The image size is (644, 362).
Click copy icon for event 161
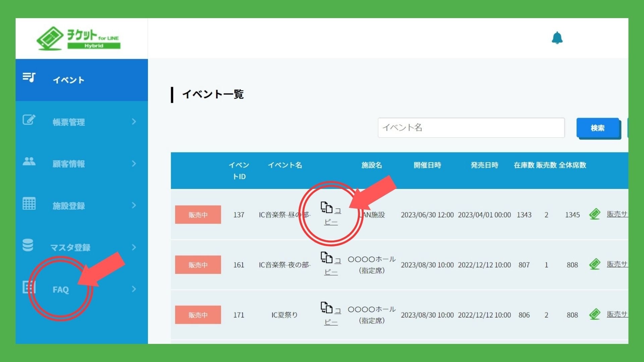[x=326, y=258]
